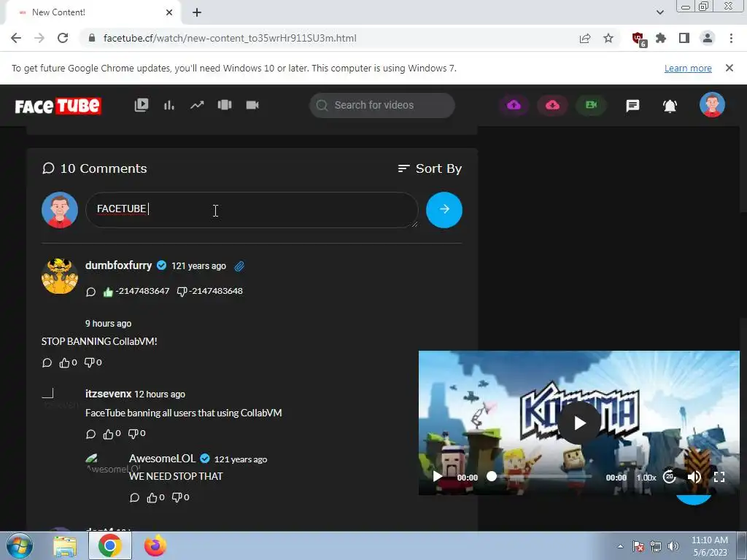This screenshot has height=560, width=747.
Task: Submit comment with blue arrow button
Action: tap(444, 209)
